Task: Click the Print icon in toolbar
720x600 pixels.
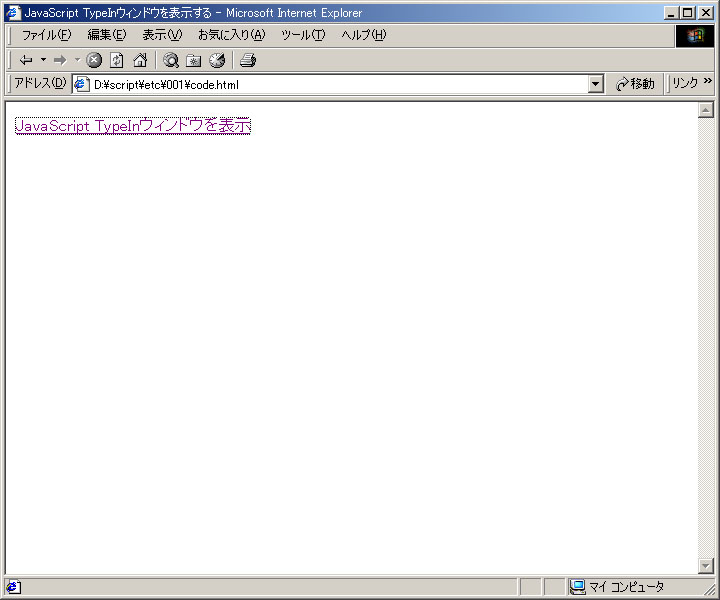Action: [x=248, y=60]
